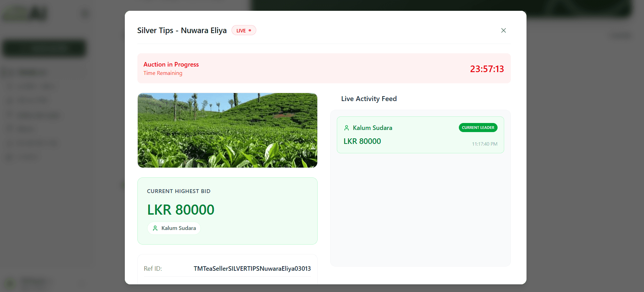The image size is (644, 292).
Task: Click the Ref ID: label
Action: [x=153, y=269]
